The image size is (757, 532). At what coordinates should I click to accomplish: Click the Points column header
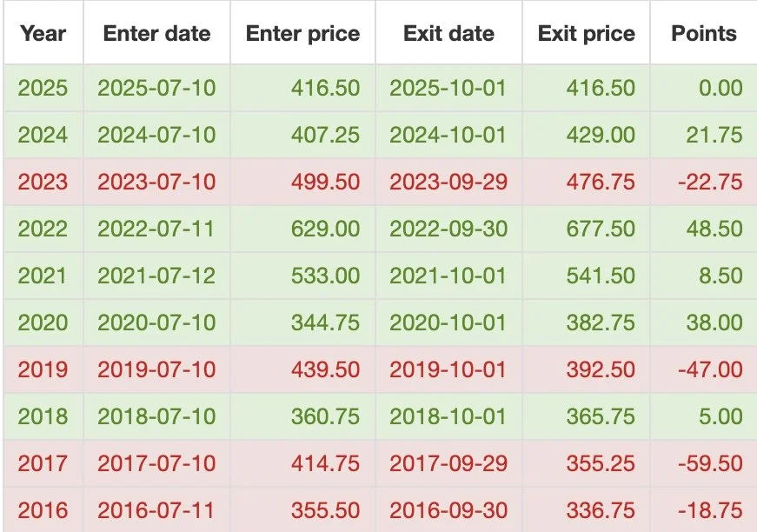(704, 34)
